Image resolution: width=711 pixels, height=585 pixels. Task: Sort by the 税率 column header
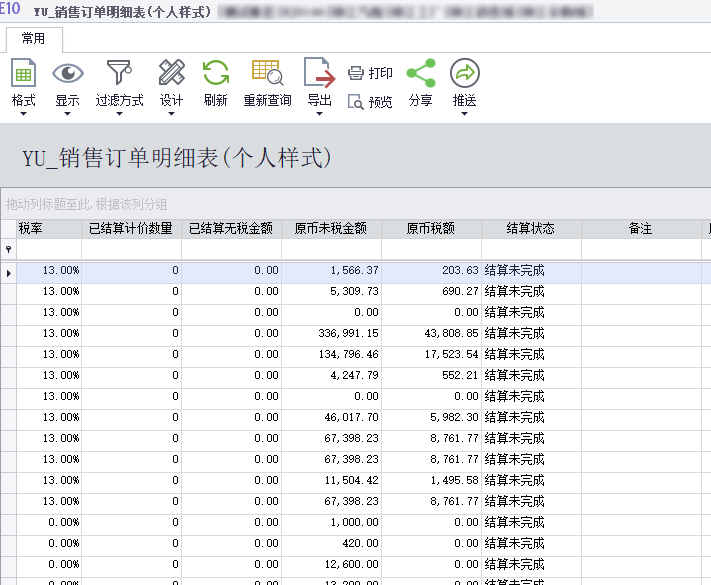49,229
